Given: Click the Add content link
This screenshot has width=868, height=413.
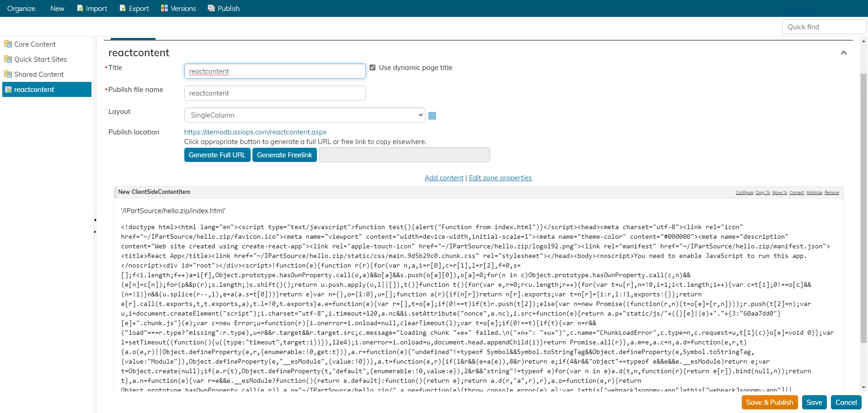Looking at the screenshot, I should coord(444,177).
